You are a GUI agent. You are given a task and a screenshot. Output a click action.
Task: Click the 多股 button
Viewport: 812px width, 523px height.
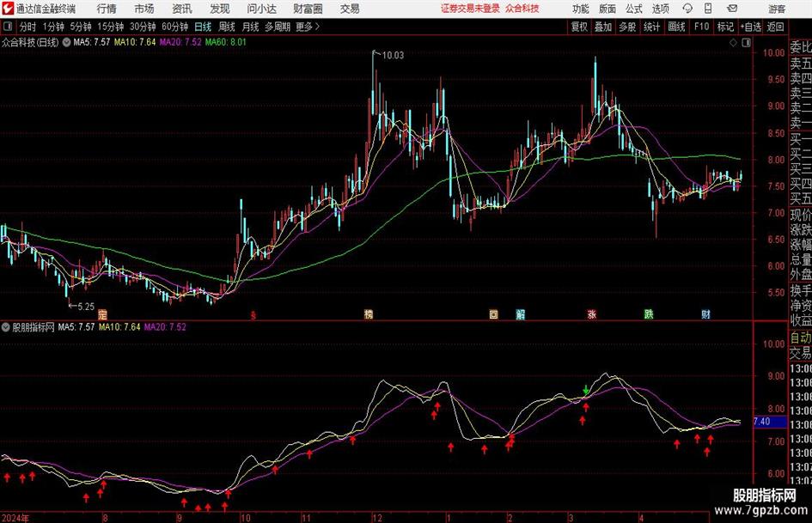[x=627, y=27]
